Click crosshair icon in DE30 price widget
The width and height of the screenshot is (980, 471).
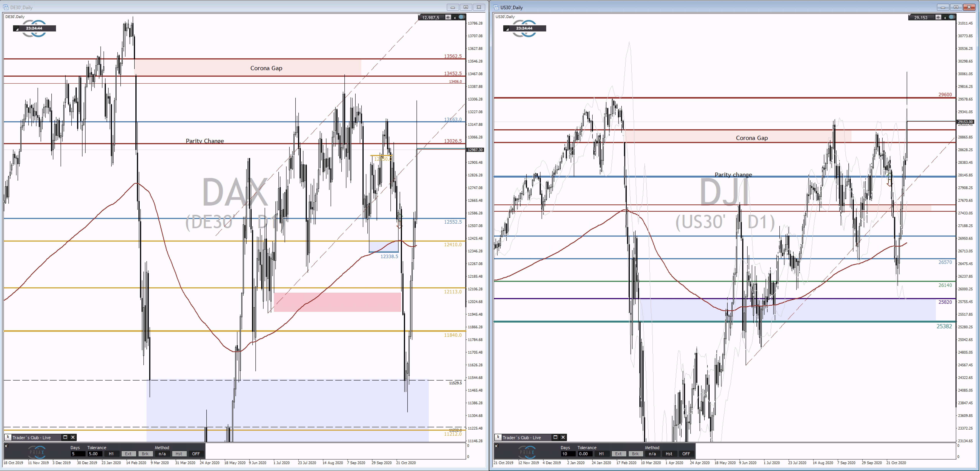[448, 17]
